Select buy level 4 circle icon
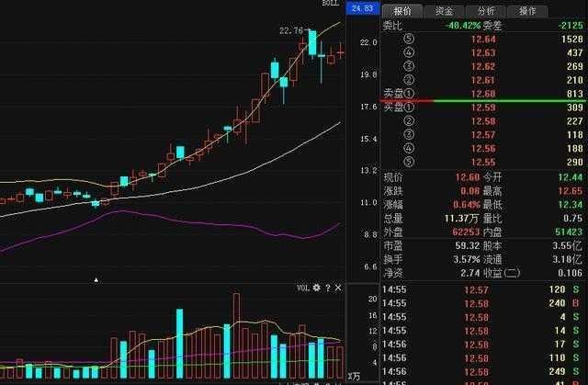Screen dimensions: 588x385 point(409,149)
